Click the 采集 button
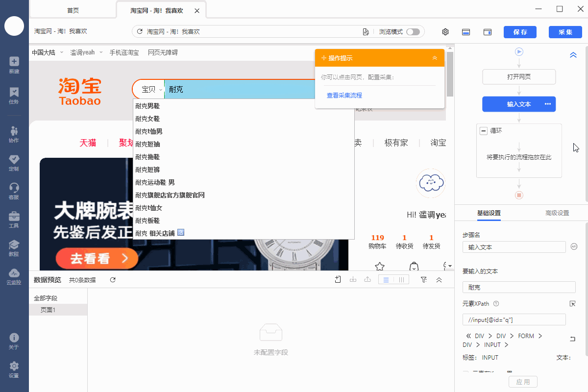Viewport: 588px width, 392px height. tap(565, 32)
